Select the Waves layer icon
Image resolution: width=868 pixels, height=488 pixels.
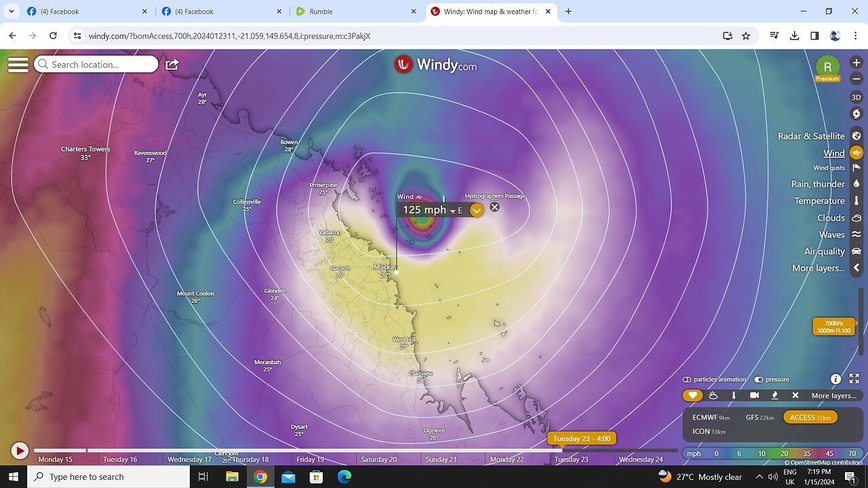(x=856, y=235)
